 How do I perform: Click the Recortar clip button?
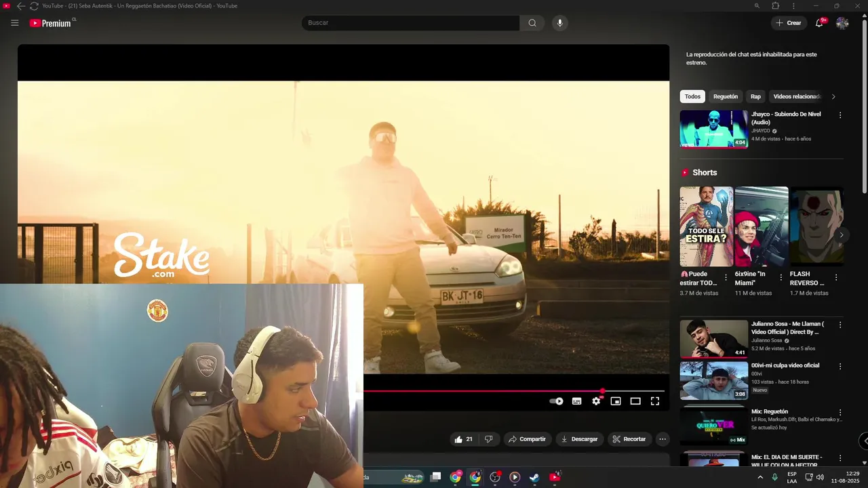coord(629,439)
